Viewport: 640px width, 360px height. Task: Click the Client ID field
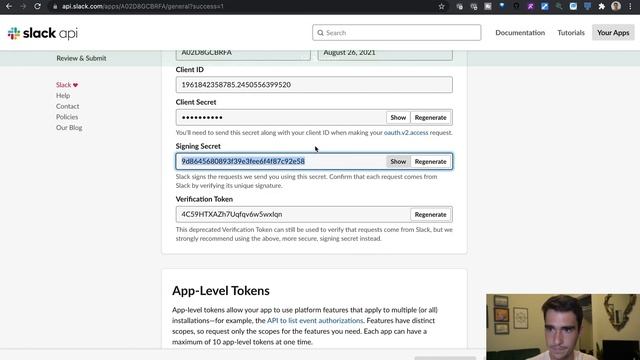pyautogui.click(x=314, y=84)
